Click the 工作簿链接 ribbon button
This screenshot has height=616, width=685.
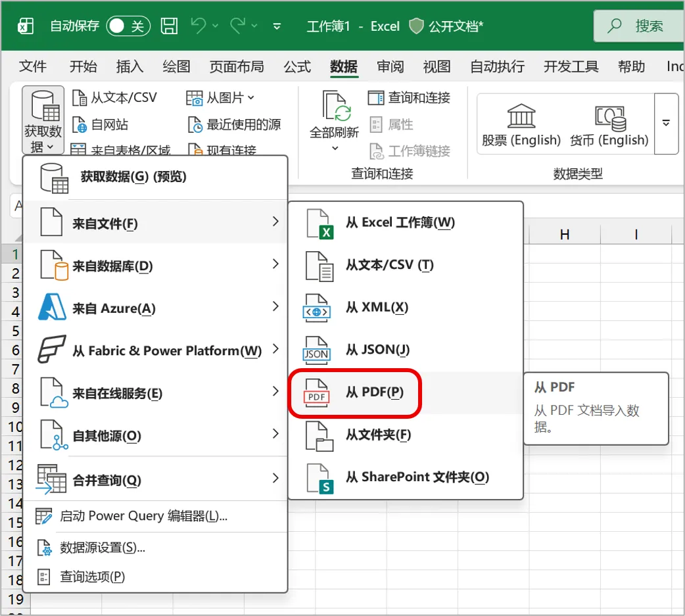click(410, 151)
